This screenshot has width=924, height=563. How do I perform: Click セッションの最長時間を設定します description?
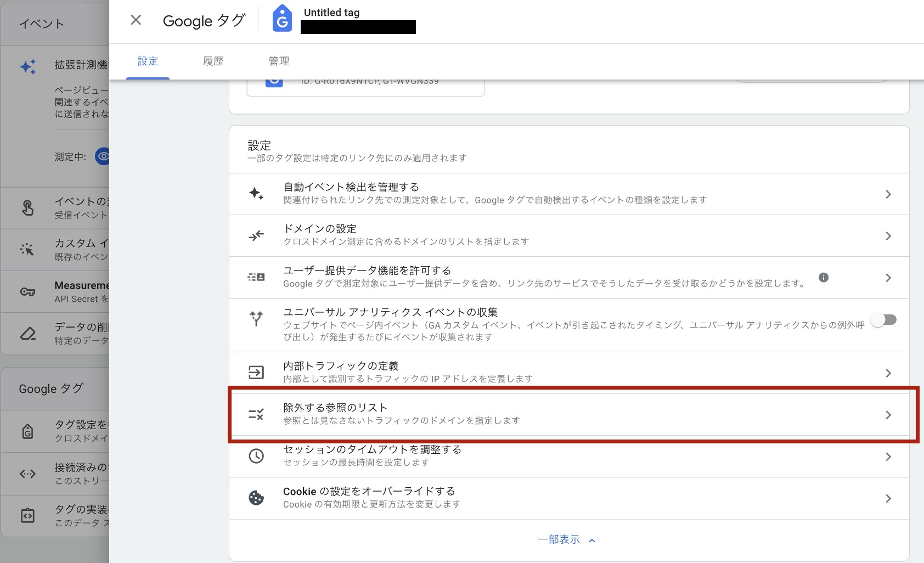coord(356,462)
